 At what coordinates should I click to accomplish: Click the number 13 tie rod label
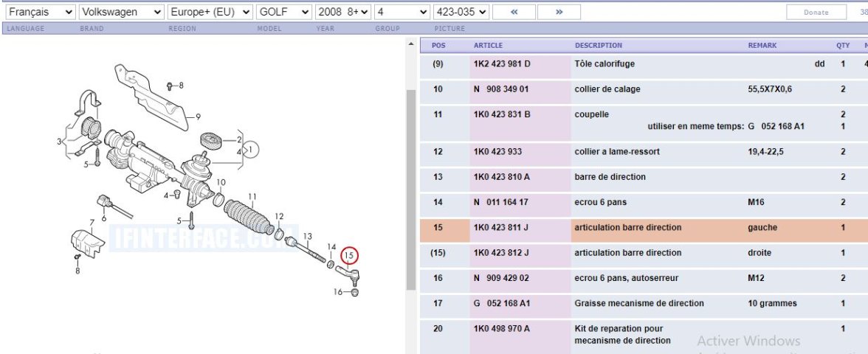(308, 235)
